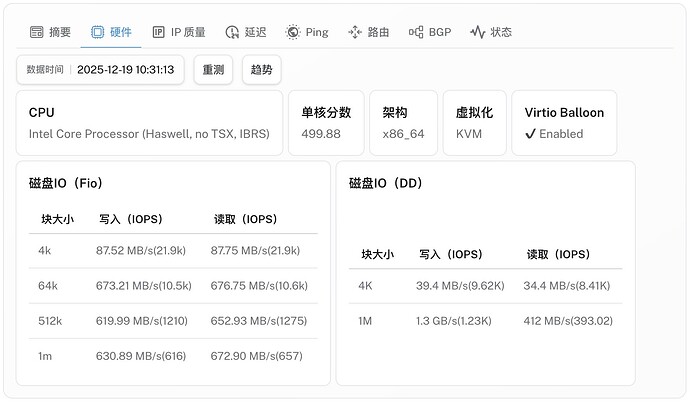The image size is (690, 403).
Task: Click the 磁盘IO (DD) heading
Action: coord(385,183)
